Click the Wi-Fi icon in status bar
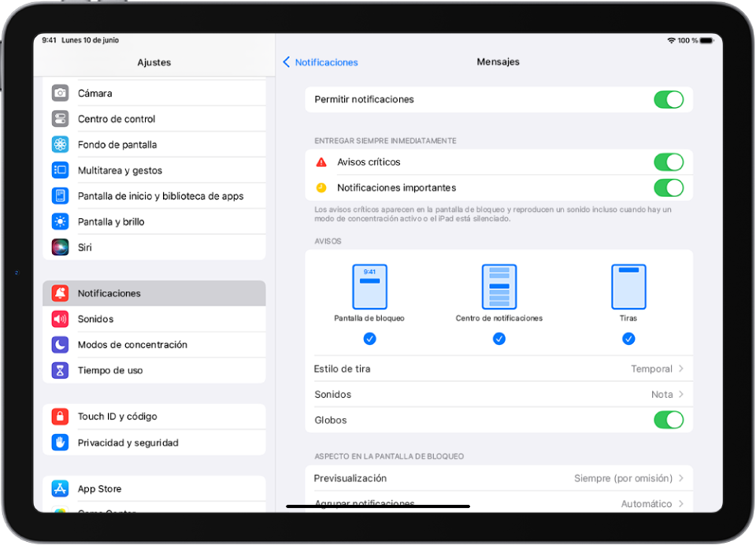756x545 pixels. 671,40
